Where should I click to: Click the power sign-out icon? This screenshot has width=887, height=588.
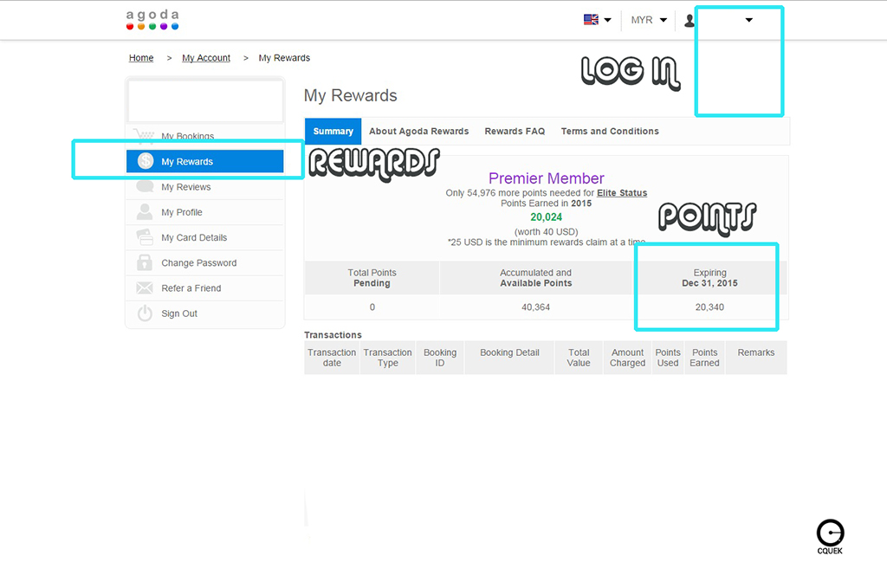(145, 313)
